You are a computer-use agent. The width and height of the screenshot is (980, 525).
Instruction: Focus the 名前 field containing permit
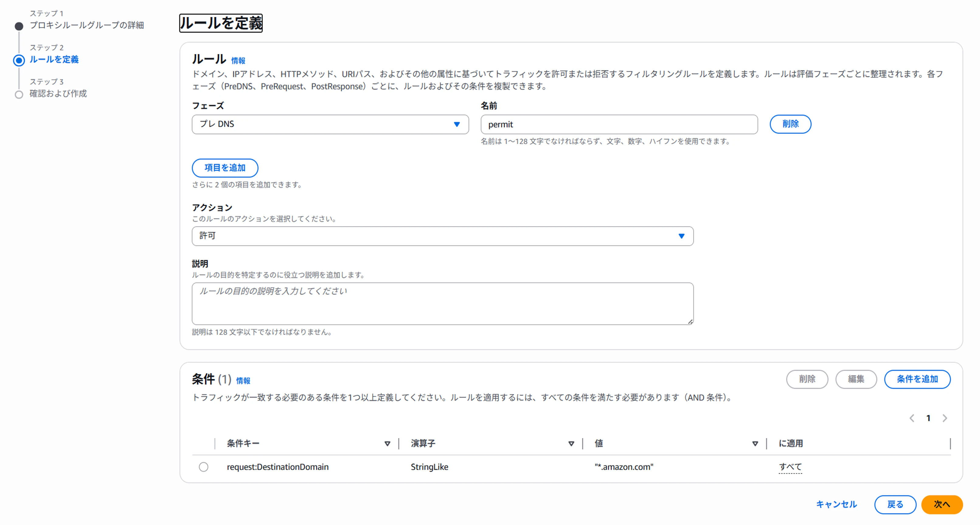click(x=619, y=124)
